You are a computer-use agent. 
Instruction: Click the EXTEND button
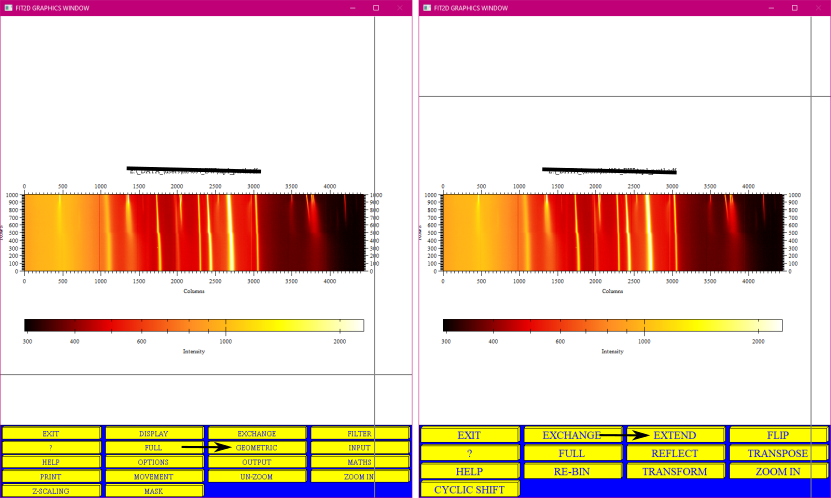(675, 435)
